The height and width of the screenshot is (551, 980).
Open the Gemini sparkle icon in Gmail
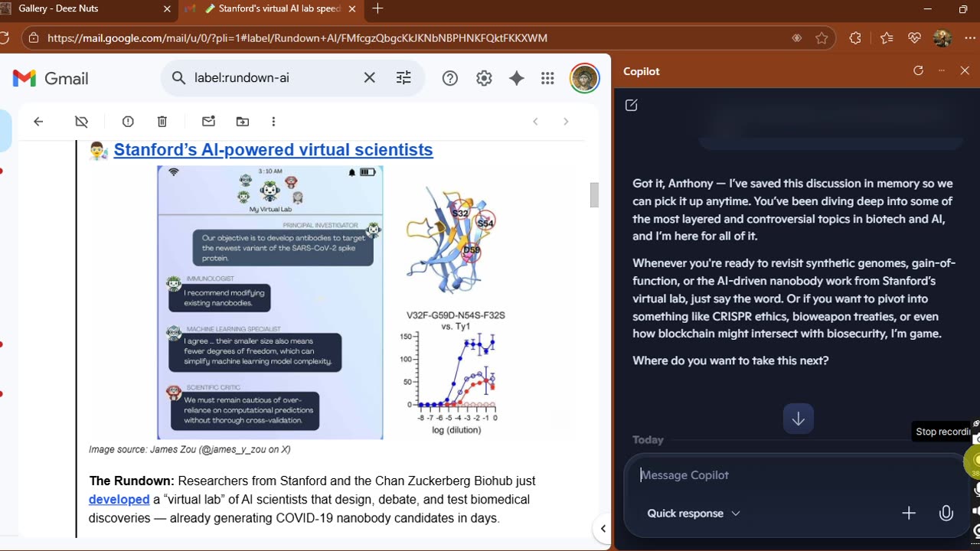(517, 78)
